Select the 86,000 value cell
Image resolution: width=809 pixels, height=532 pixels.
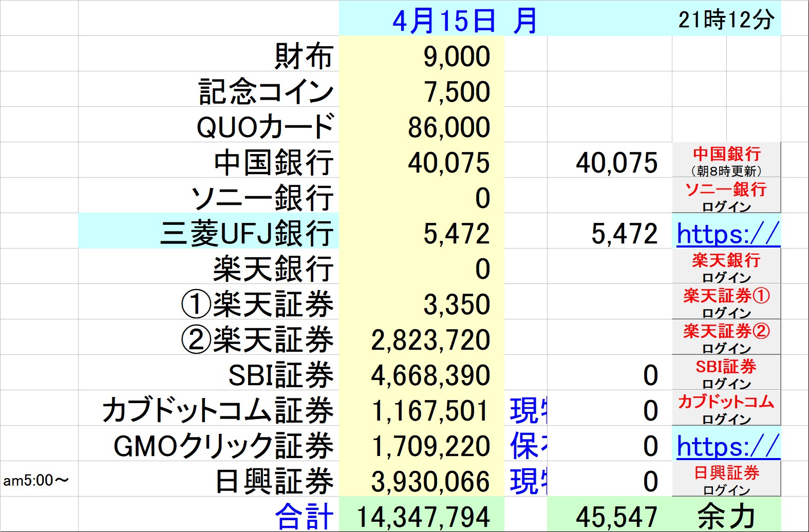tap(422, 125)
